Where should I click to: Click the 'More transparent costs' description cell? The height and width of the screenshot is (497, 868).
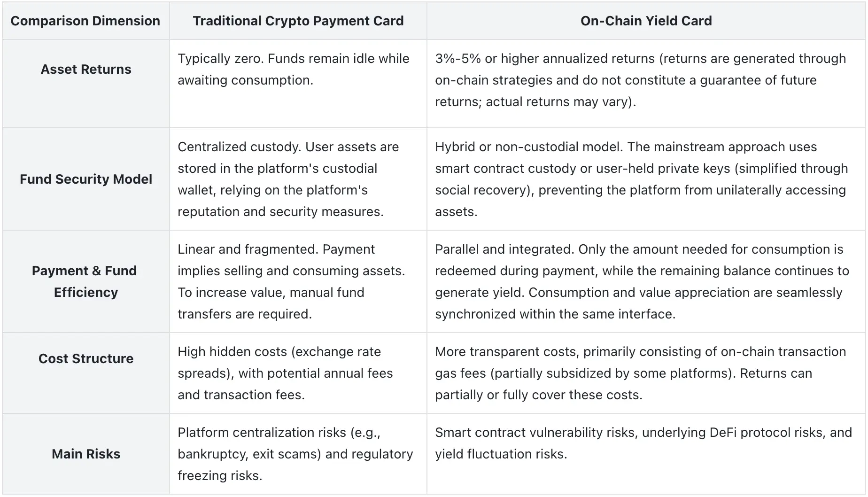coord(640,373)
